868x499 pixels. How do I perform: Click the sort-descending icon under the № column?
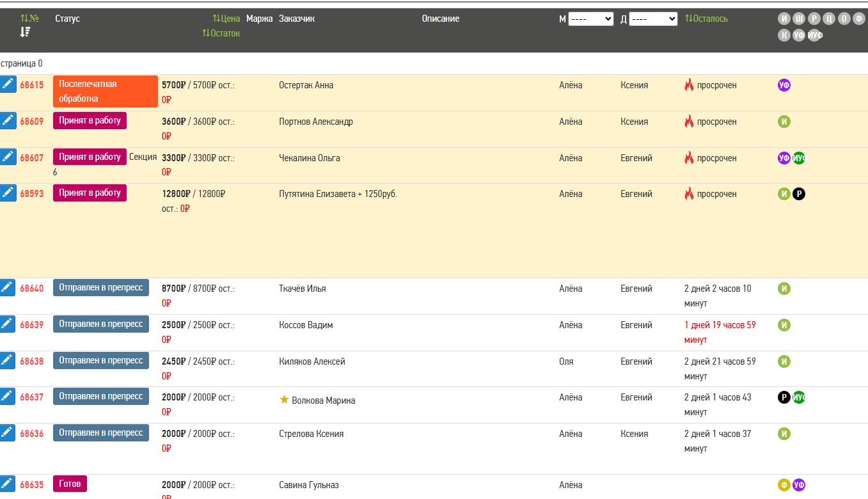25,32
